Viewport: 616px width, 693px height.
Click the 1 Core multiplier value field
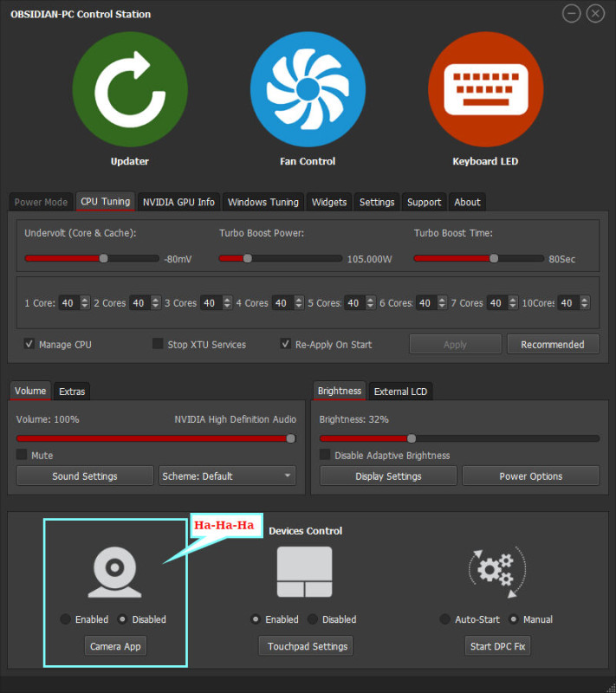click(69, 302)
